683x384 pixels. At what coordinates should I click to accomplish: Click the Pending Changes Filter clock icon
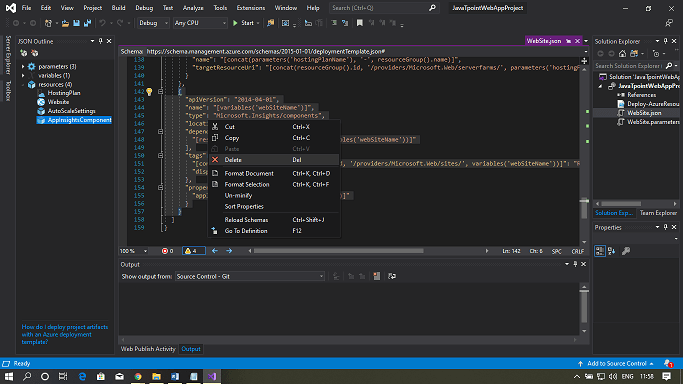(x=656, y=54)
